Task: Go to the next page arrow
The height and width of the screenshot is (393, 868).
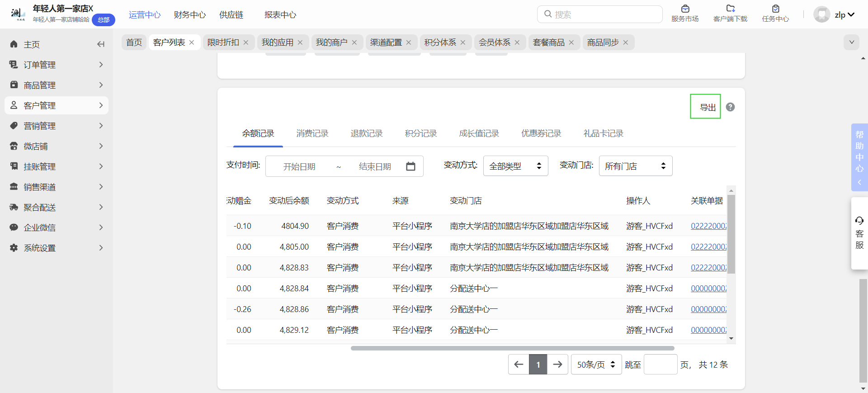Action: [557, 365]
